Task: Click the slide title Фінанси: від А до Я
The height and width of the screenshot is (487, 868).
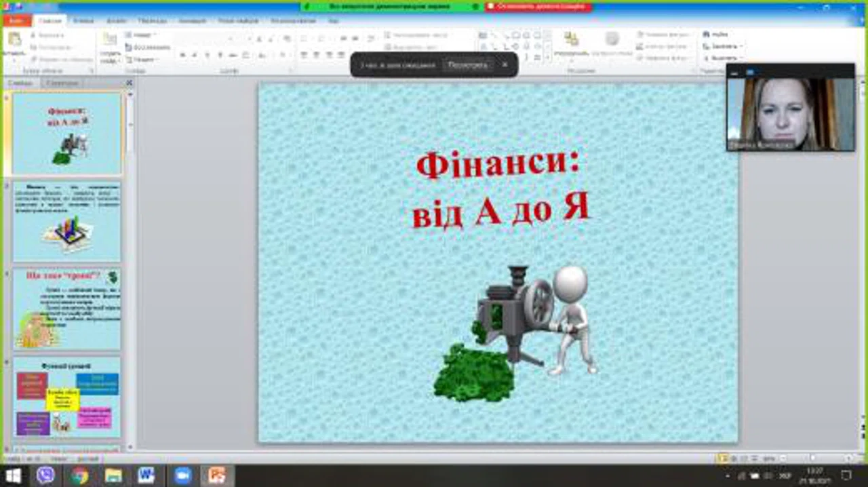Action: 499,189
